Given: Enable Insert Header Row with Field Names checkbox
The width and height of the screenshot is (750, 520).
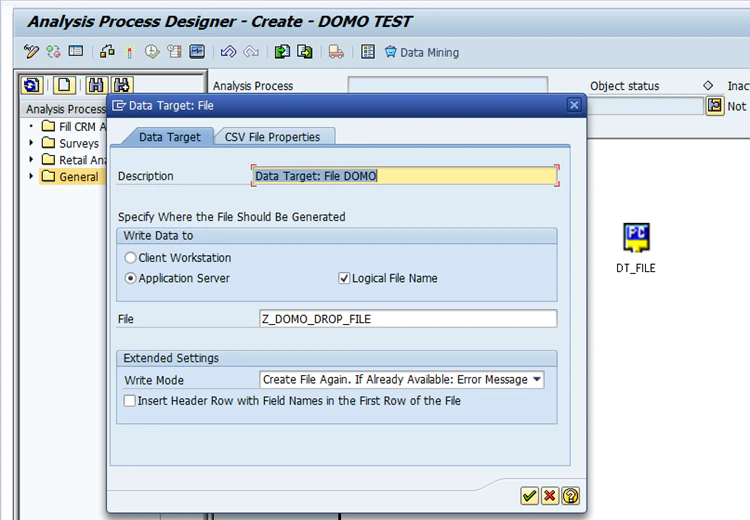Looking at the screenshot, I should click(x=130, y=401).
